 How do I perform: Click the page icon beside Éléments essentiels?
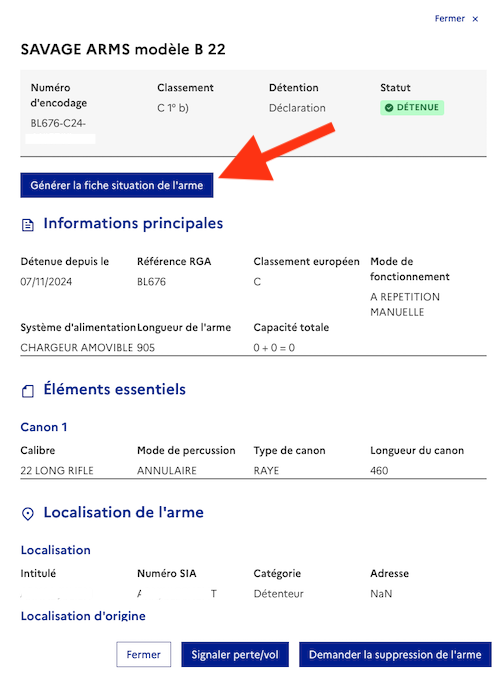(28, 391)
